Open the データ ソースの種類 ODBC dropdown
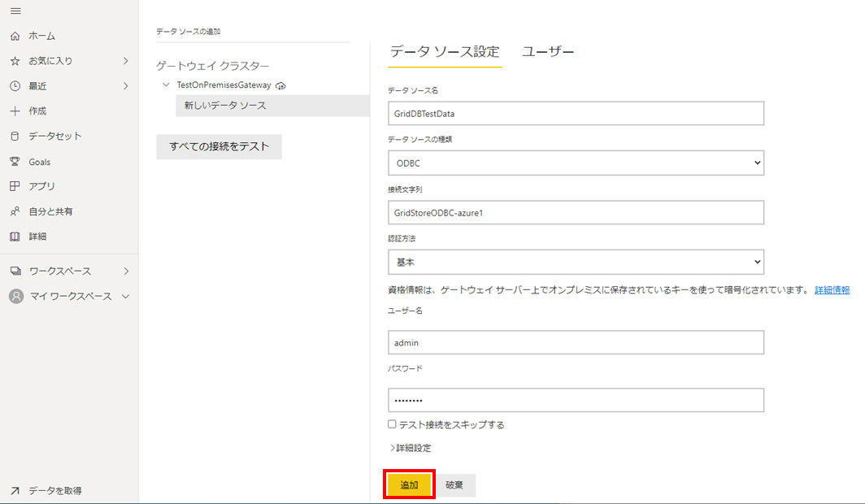865x504 pixels. [576, 163]
